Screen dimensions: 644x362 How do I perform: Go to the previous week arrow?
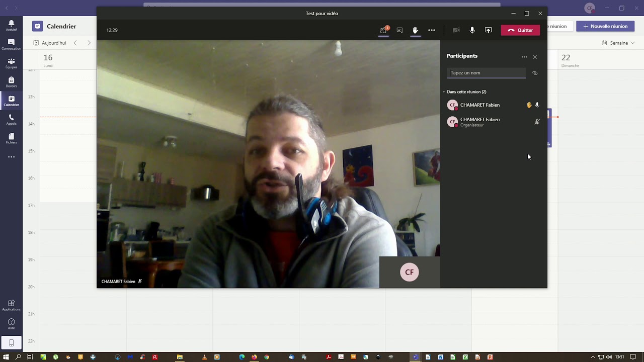pyautogui.click(x=75, y=43)
